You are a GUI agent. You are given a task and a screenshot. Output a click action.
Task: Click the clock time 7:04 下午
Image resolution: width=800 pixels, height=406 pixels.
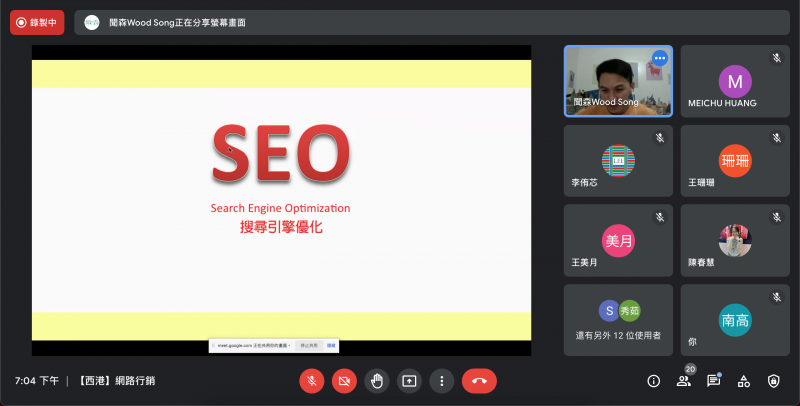pos(37,380)
